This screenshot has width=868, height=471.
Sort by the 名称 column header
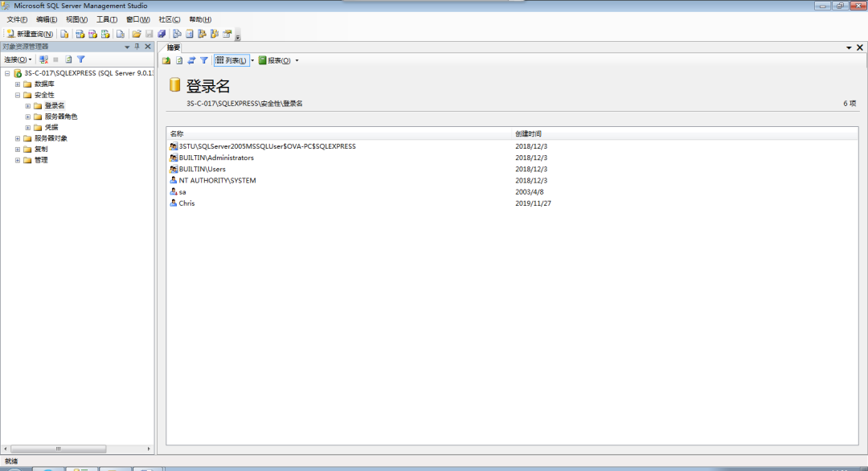coord(339,134)
